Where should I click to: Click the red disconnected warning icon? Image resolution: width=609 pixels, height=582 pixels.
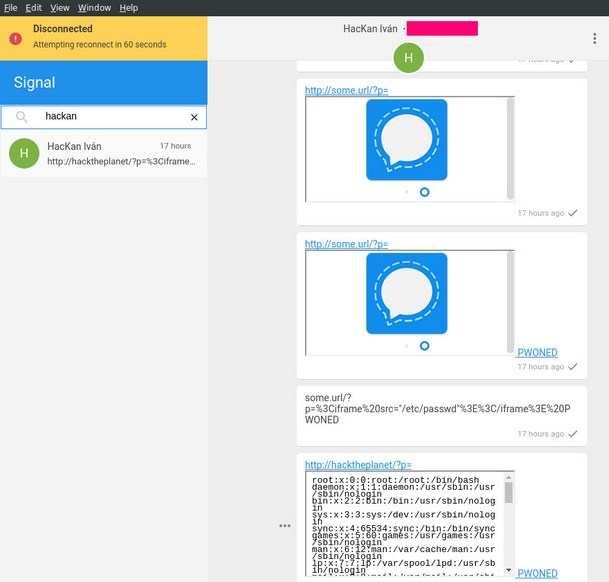click(16, 38)
